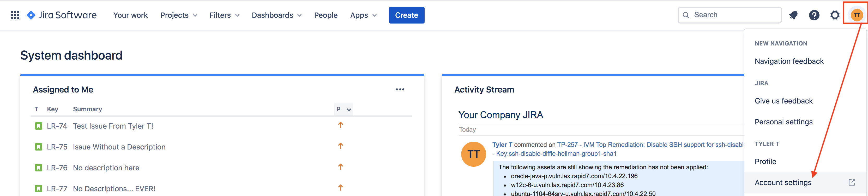Image resolution: width=868 pixels, height=196 pixels.
Task: Open the notifications icon
Action: [x=793, y=15]
